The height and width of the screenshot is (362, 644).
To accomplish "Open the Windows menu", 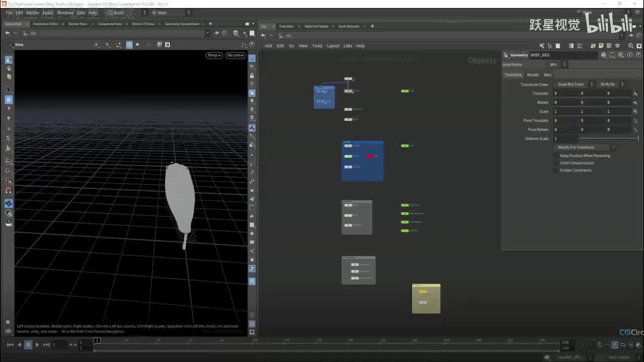I will pyautogui.click(x=65, y=13).
